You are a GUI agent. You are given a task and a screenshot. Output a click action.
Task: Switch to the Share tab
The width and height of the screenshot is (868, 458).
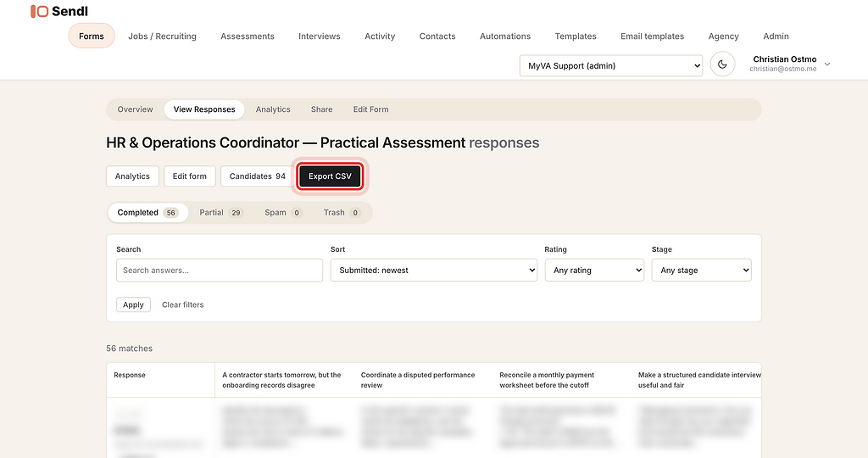click(321, 109)
